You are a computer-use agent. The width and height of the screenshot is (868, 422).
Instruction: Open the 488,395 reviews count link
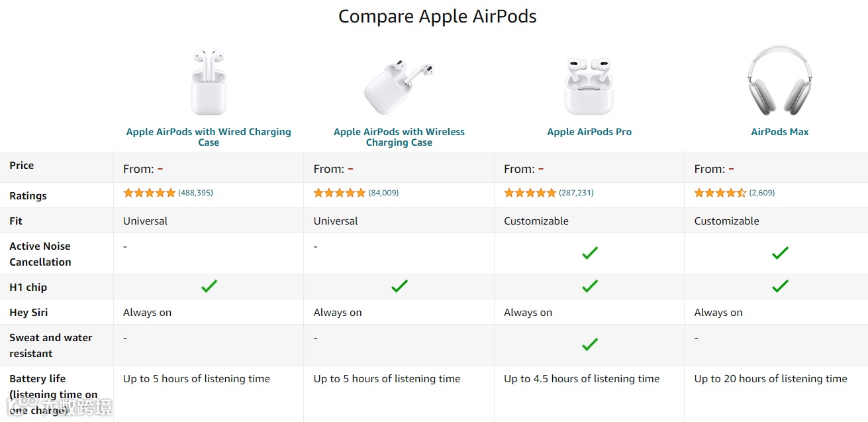coord(195,193)
